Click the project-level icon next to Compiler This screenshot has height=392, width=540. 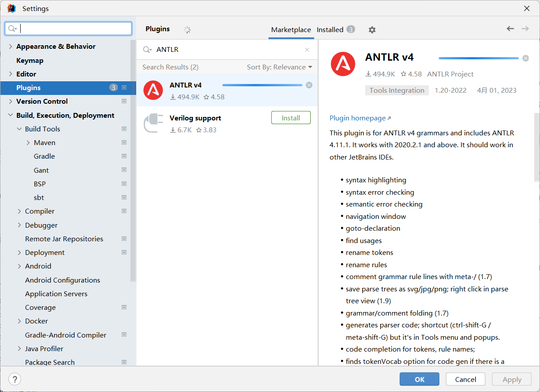pyautogui.click(x=124, y=211)
